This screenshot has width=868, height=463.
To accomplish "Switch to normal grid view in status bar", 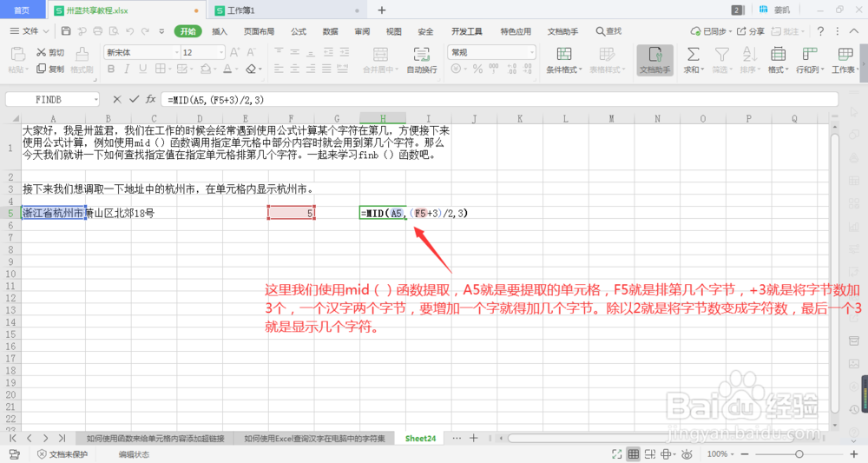I will point(634,454).
